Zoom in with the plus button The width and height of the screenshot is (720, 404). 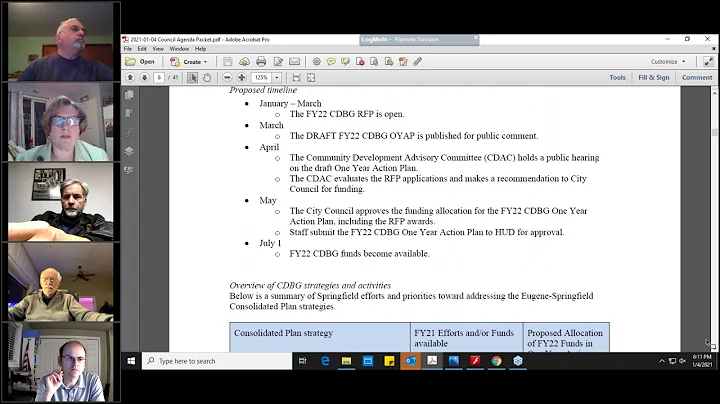pyautogui.click(x=242, y=78)
